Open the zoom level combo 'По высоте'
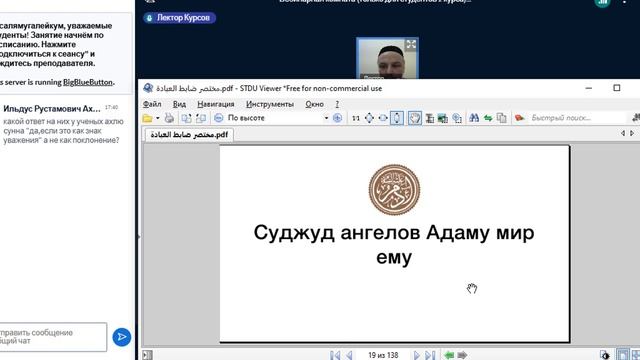This screenshot has height=360, width=640. pos(278,118)
